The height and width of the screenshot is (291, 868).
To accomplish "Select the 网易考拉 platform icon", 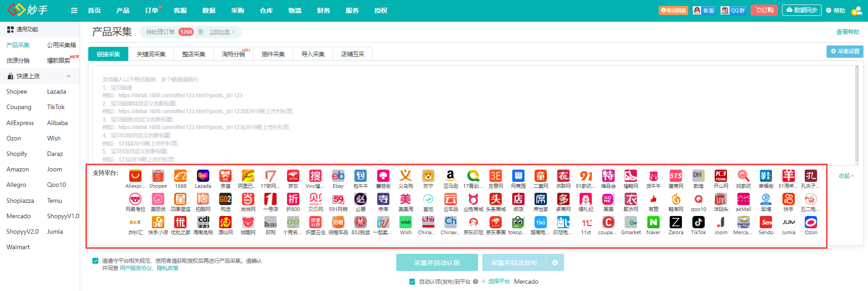I will pyautogui.click(x=135, y=199).
